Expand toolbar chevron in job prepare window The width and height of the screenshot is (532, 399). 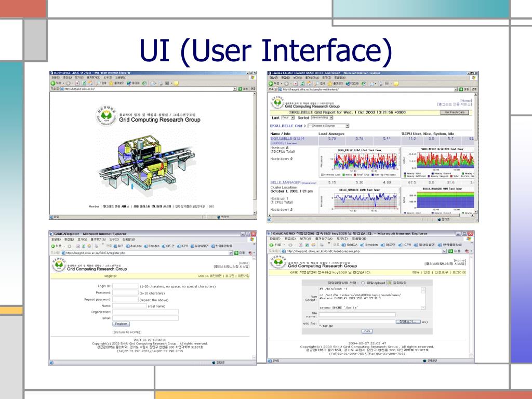tap(329, 243)
